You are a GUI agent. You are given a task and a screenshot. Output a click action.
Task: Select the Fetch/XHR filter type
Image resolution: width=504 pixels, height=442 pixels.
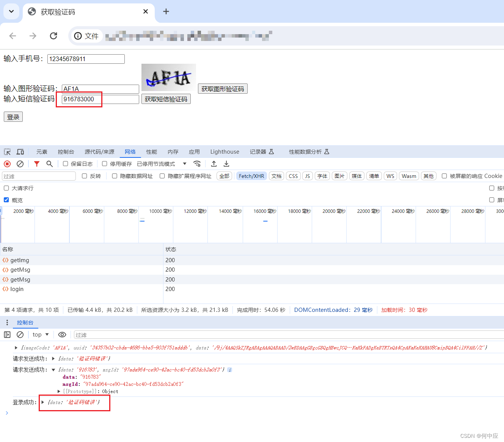[x=251, y=176]
